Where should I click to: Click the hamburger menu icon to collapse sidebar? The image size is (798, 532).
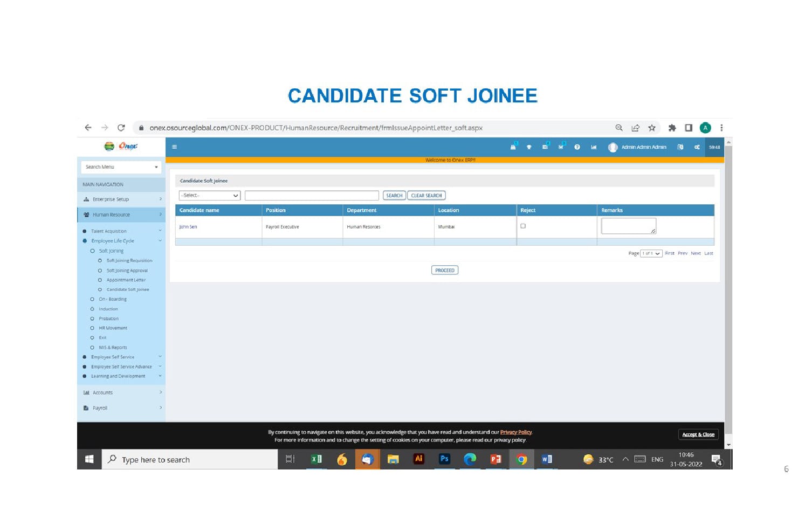point(174,147)
